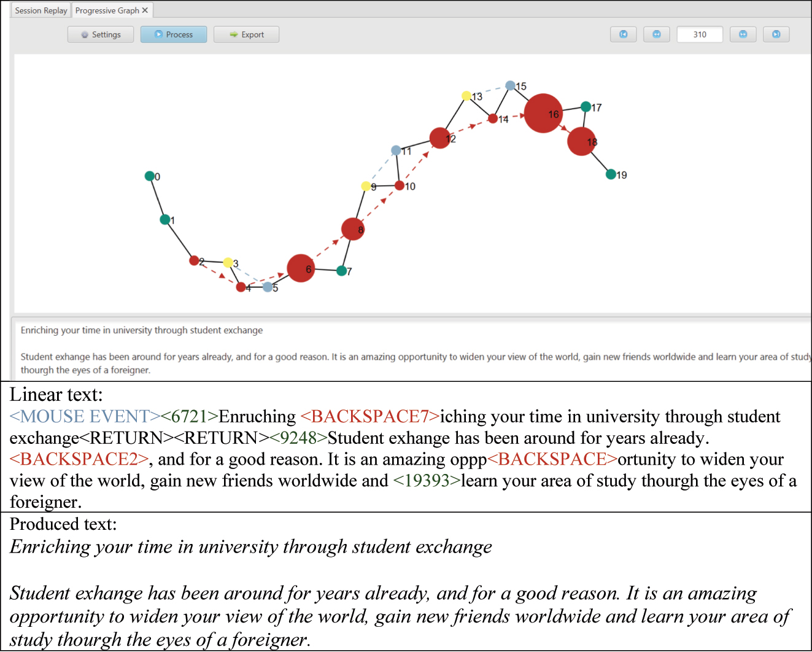
Task: Close the Progressive Graph tab with its X
Action: click(145, 10)
